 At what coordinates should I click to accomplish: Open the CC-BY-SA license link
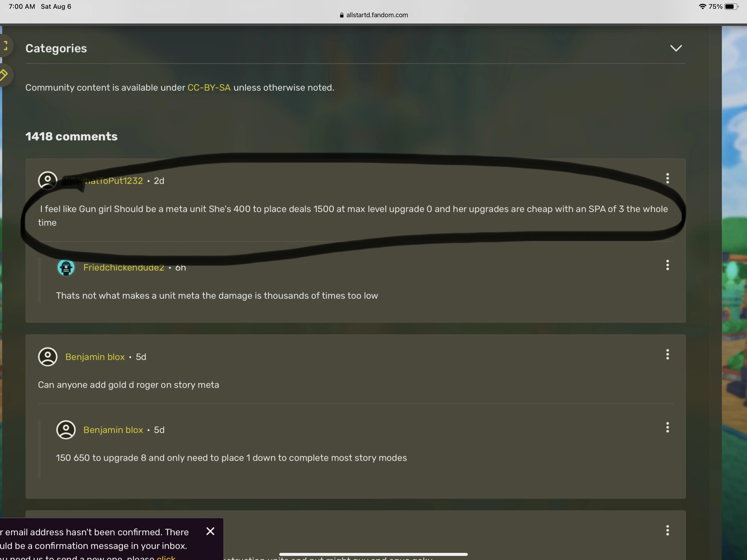[x=209, y=87]
